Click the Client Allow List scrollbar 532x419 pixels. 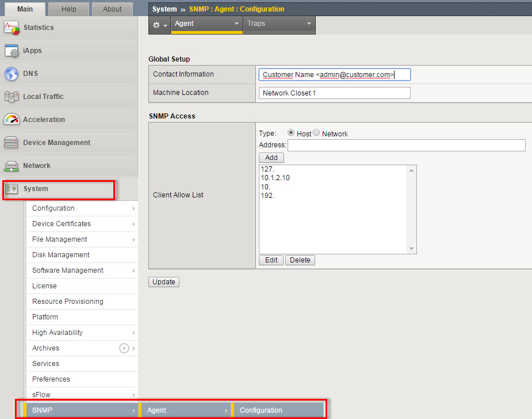pyautogui.click(x=411, y=209)
